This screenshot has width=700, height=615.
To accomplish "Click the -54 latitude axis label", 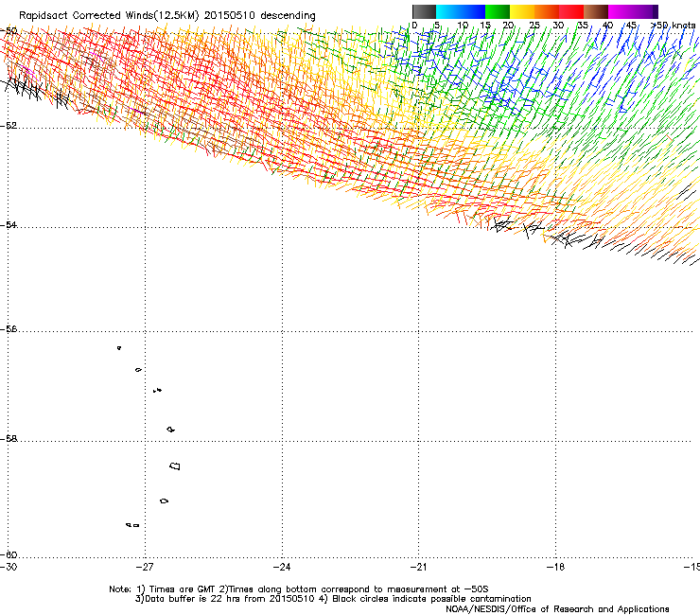I will tap(9, 224).
